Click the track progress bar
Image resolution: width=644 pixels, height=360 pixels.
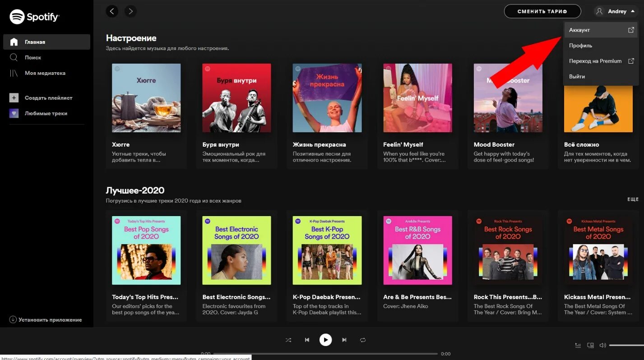point(325,354)
